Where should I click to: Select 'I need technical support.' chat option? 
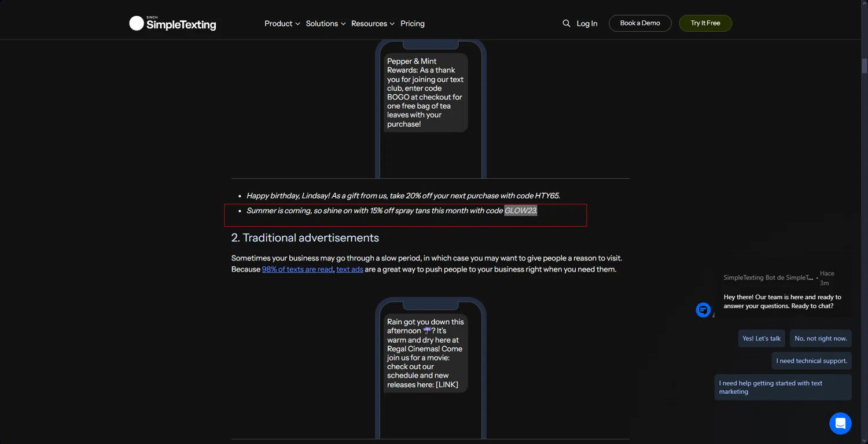pos(811,361)
